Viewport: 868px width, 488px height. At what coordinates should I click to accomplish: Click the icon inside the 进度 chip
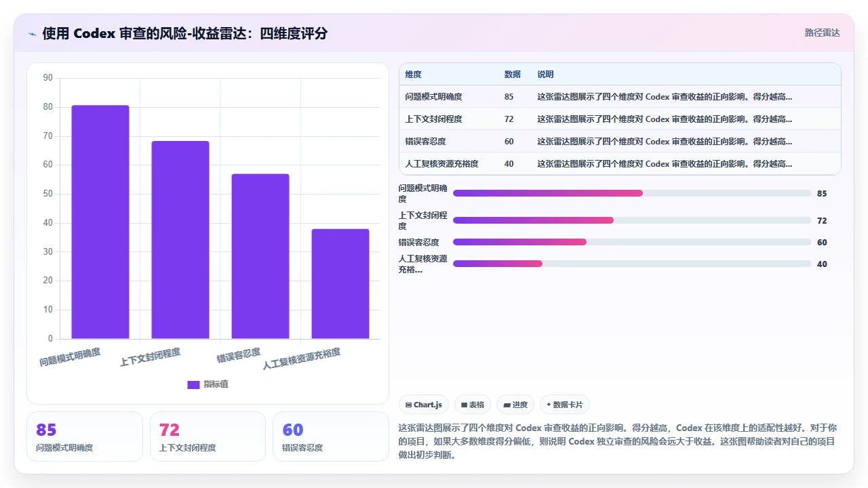[507, 405]
